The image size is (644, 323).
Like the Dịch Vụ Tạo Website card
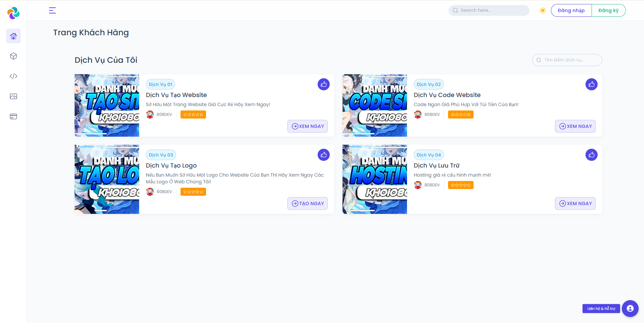point(323,84)
